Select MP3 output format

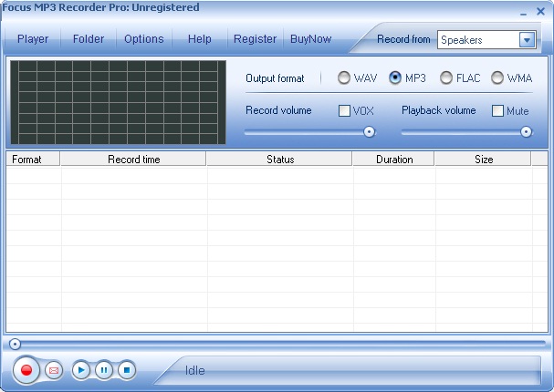(395, 78)
